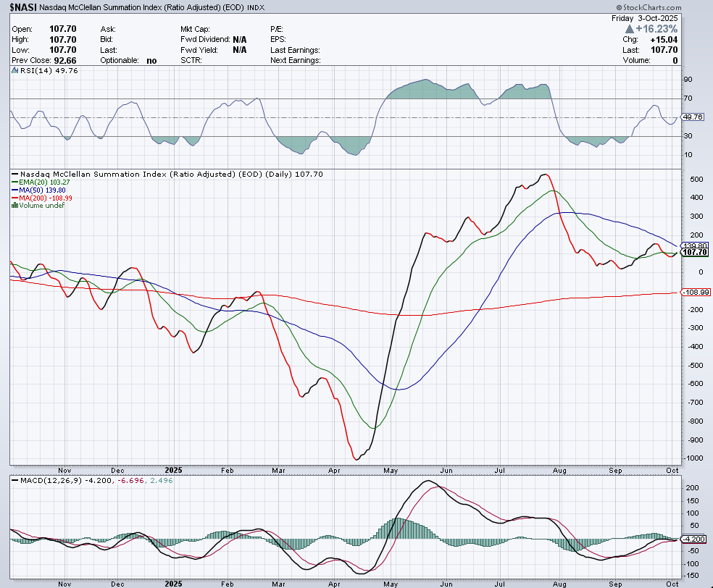The height and width of the screenshot is (588, 713).
Task: Click the Next Earnings label
Action: point(295,60)
